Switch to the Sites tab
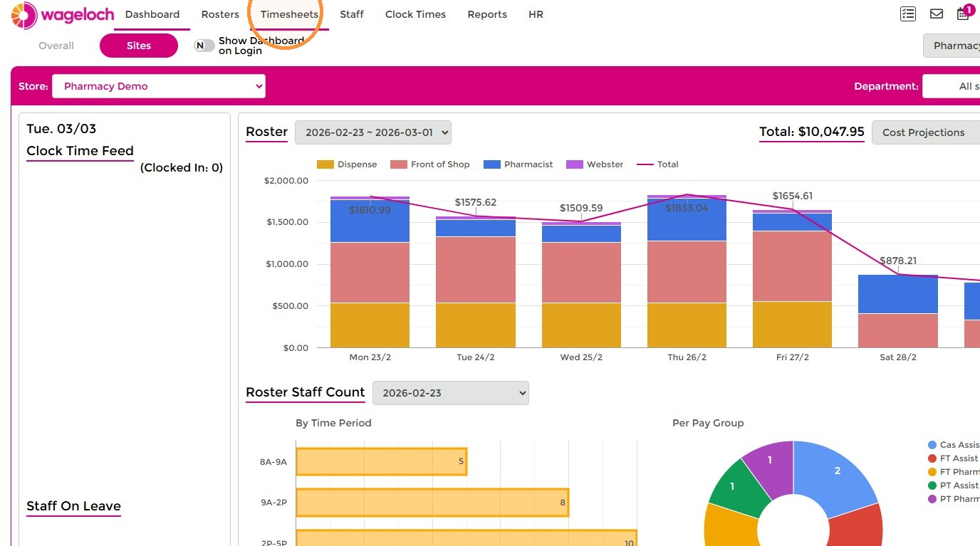 pos(139,46)
